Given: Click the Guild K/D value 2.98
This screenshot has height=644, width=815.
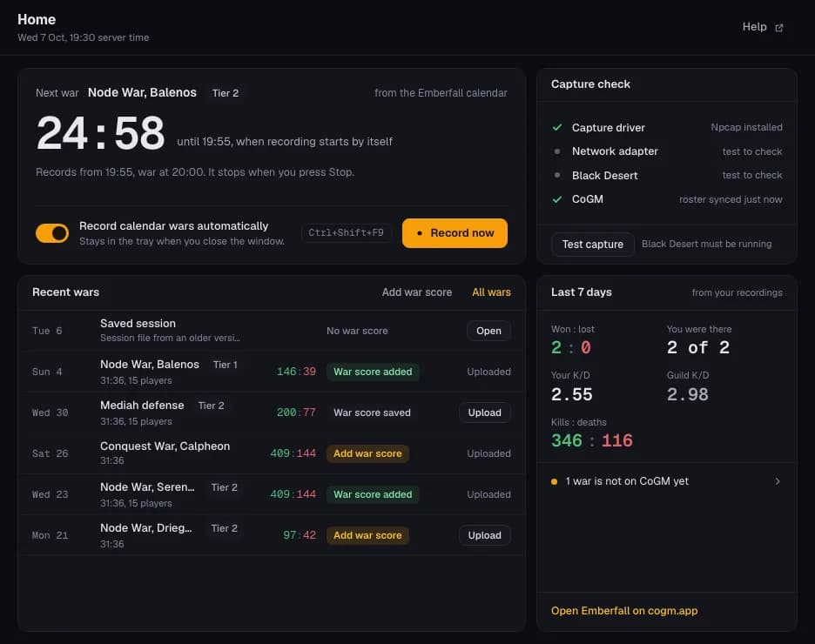Looking at the screenshot, I should (688, 394).
